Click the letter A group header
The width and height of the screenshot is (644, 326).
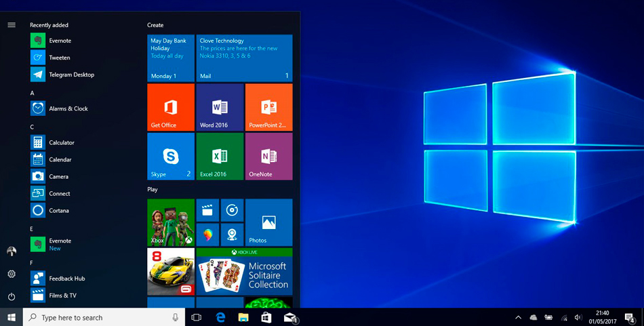tap(32, 94)
